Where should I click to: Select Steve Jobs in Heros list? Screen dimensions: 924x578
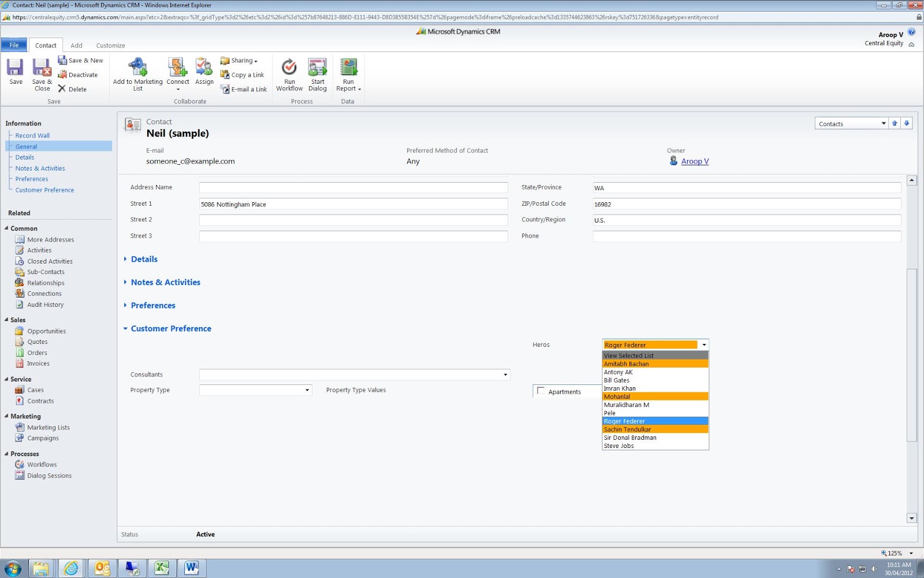tap(655, 446)
